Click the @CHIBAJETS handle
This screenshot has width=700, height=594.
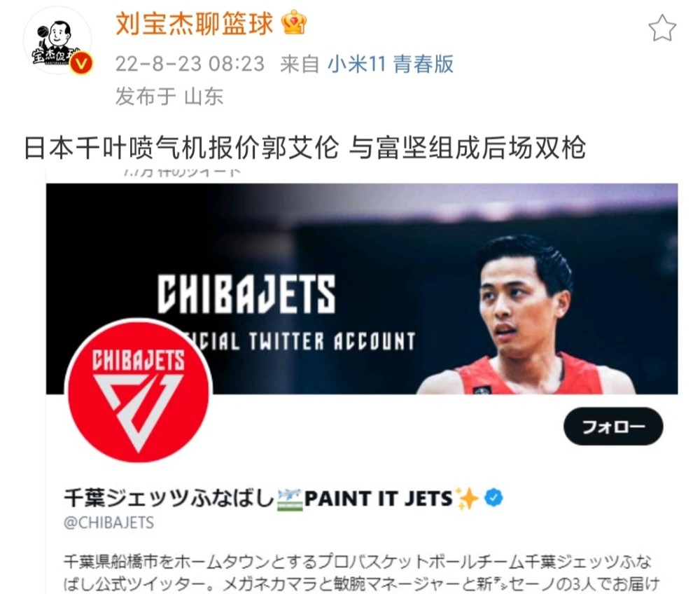click(x=109, y=523)
